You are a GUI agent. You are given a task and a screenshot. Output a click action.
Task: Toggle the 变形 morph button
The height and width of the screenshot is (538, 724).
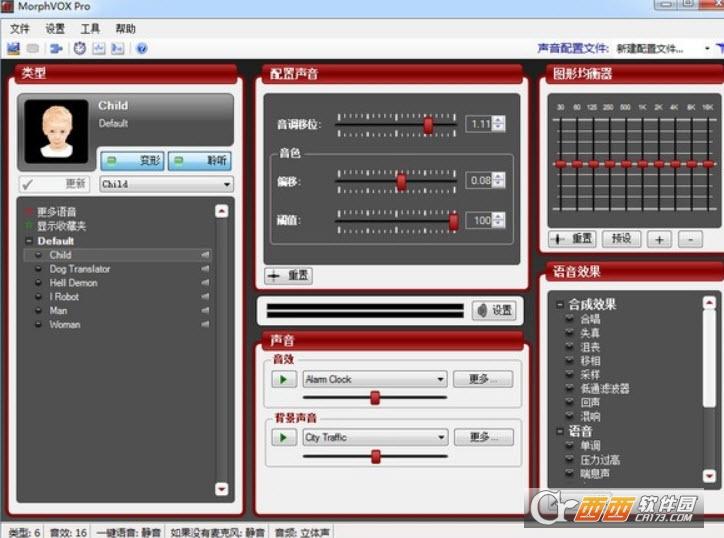tap(133, 161)
